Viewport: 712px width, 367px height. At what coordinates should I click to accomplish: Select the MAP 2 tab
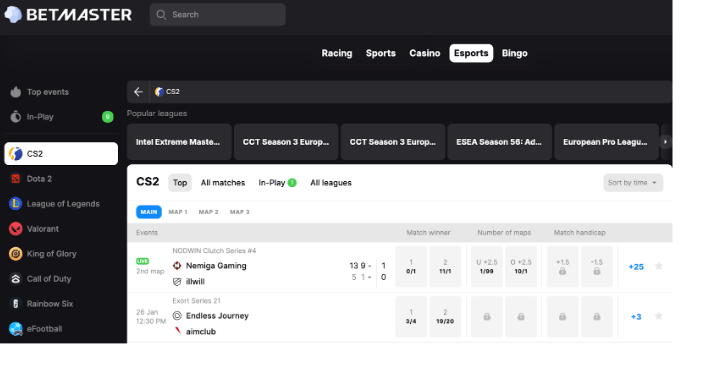(x=208, y=212)
